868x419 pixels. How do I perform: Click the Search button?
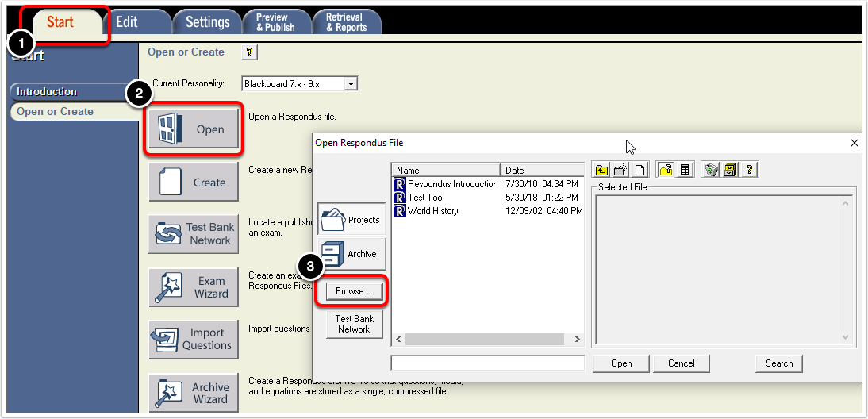[x=779, y=363]
